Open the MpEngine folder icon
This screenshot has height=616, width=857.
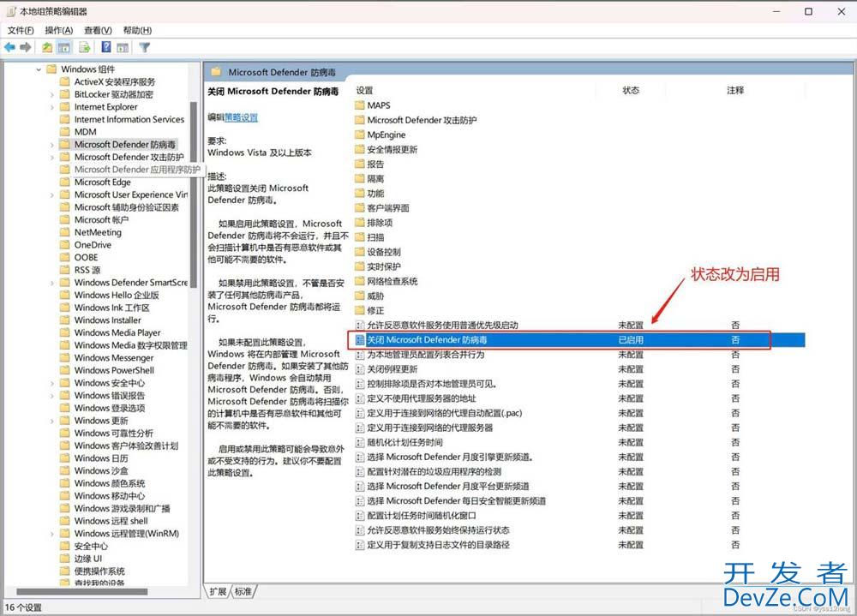tap(360, 135)
